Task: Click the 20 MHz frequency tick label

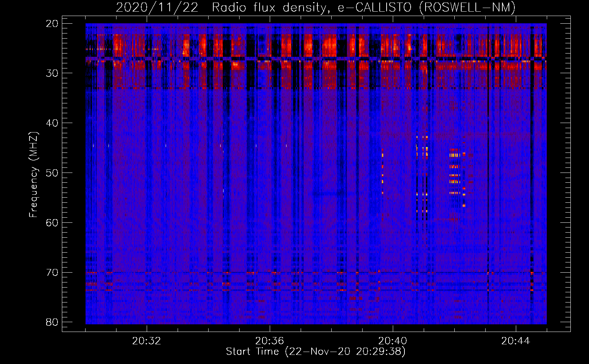Action: pyautogui.click(x=52, y=24)
